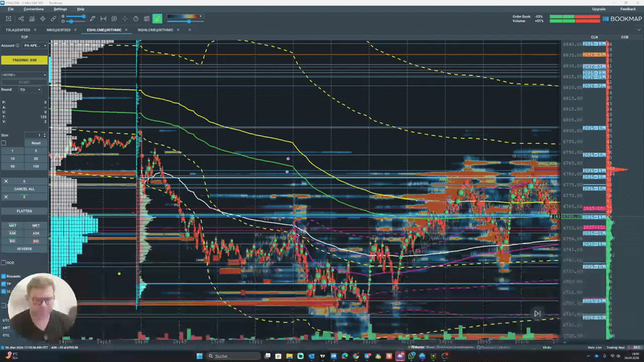Toggle the TP checkbox off
644x362 pixels.
click(x=4, y=283)
